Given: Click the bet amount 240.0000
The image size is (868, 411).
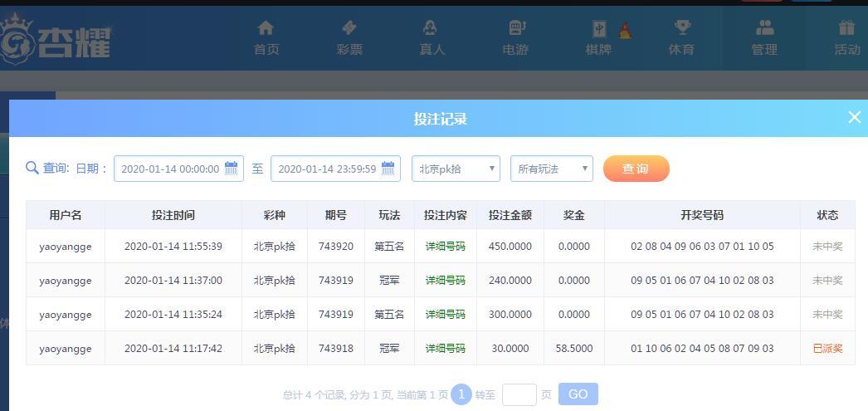Looking at the screenshot, I should pos(510,281).
